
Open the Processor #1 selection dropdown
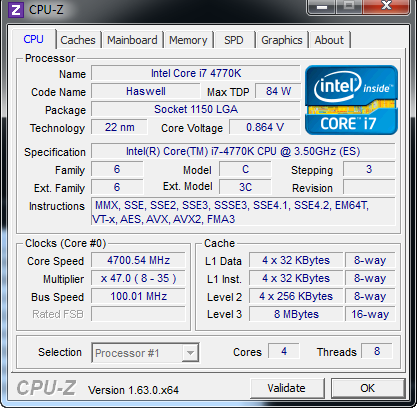(x=145, y=353)
